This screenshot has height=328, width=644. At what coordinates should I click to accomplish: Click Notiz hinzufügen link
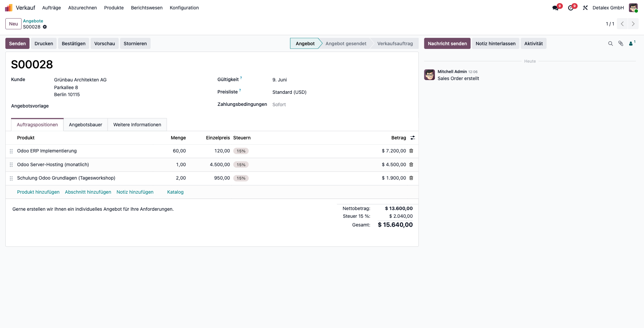tap(135, 192)
